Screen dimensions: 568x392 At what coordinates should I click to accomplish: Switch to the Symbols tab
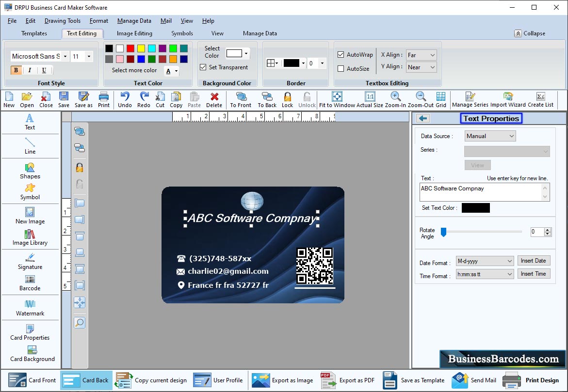[x=182, y=33]
